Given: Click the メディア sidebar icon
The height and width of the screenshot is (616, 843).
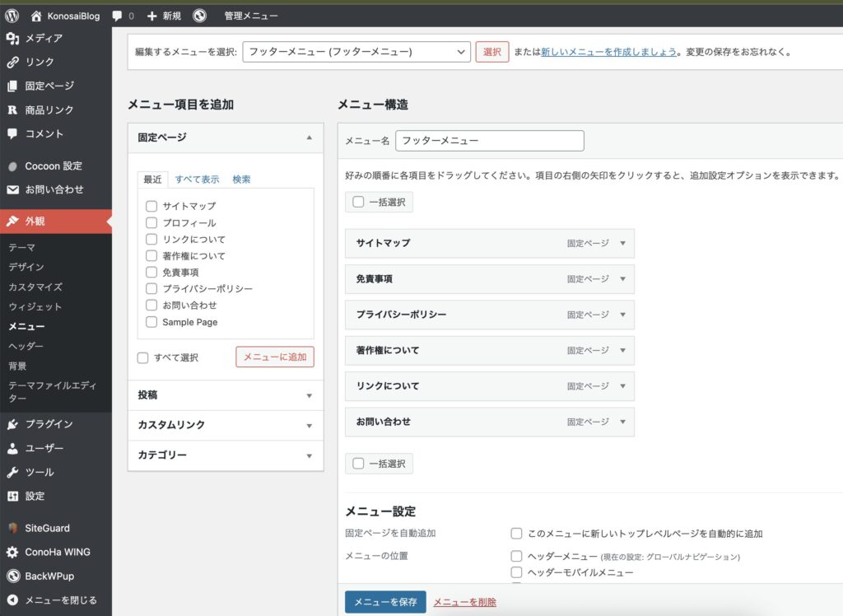Looking at the screenshot, I should point(12,38).
